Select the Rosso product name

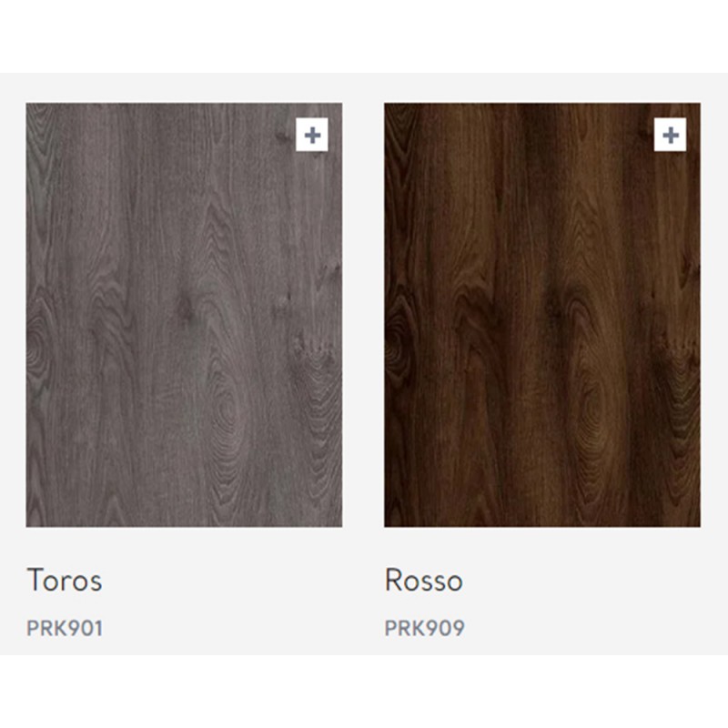tap(424, 581)
